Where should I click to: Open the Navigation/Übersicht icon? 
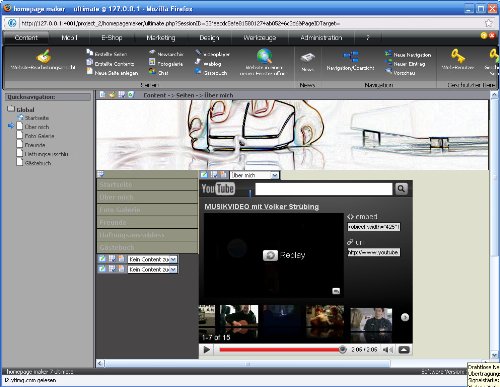[x=351, y=57]
